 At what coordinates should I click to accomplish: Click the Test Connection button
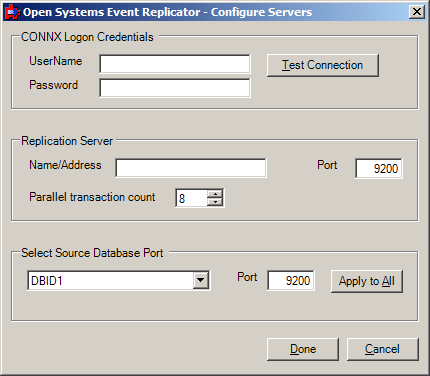[x=323, y=65]
